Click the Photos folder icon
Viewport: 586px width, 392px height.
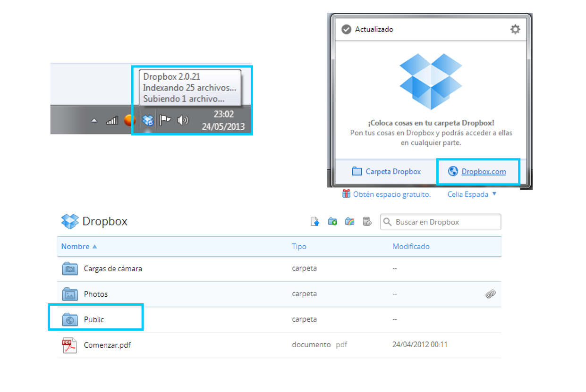[70, 294]
